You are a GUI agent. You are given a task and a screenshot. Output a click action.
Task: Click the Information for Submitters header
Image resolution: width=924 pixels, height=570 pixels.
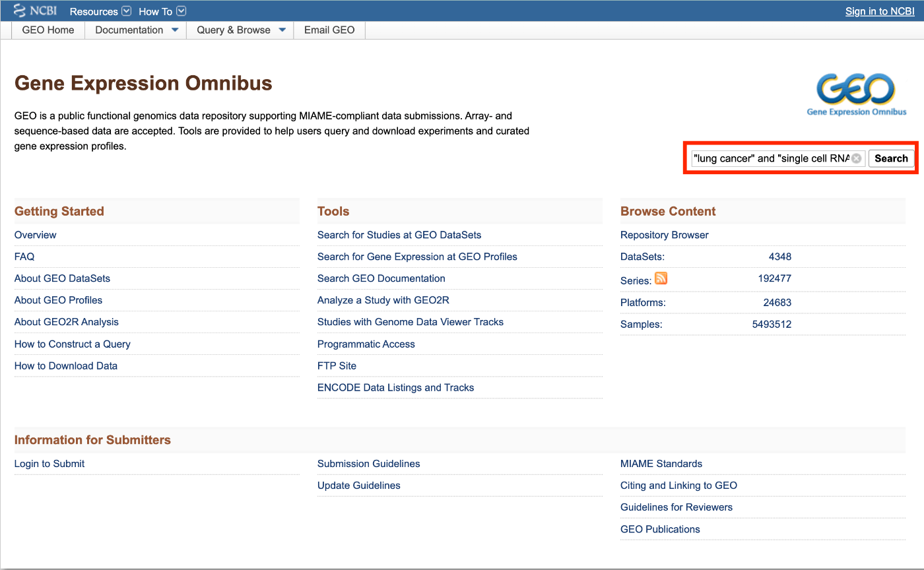point(92,439)
